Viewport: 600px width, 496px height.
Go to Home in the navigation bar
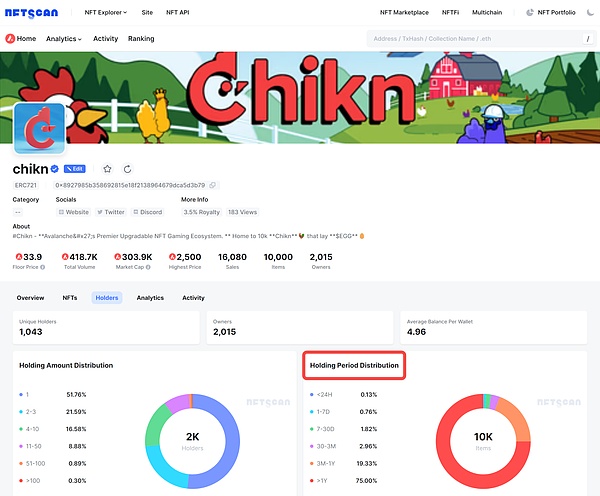(x=21, y=38)
